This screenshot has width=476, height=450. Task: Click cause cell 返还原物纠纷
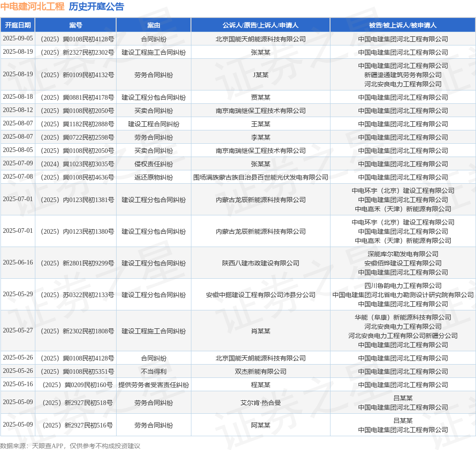click(154, 178)
